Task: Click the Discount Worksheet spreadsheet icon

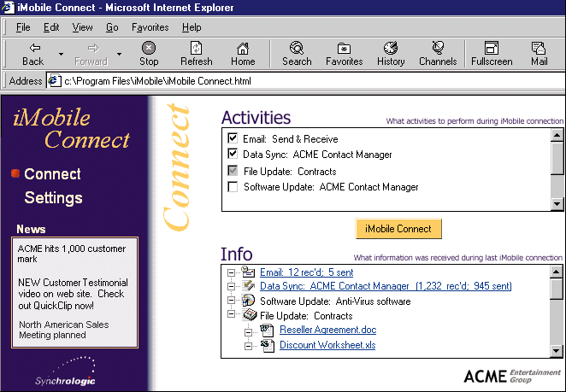Action: (268, 346)
